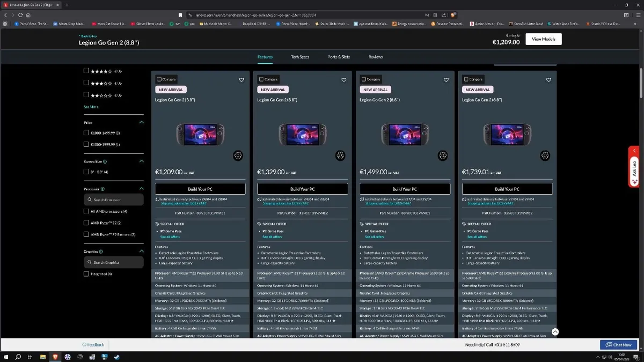Reload the page with the browser refresh icon
This screenshot has height=362, width=644.
point(20,15)
